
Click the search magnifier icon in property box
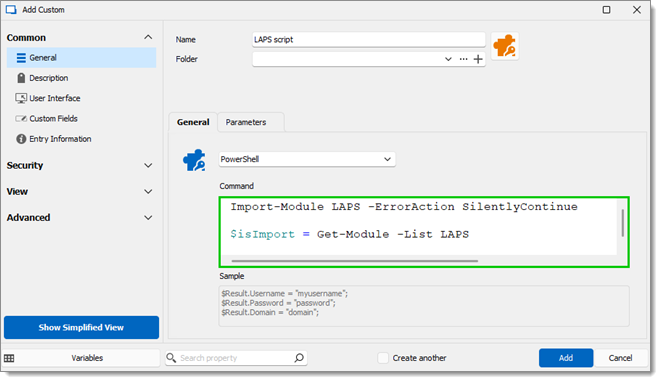coord(299,358)
